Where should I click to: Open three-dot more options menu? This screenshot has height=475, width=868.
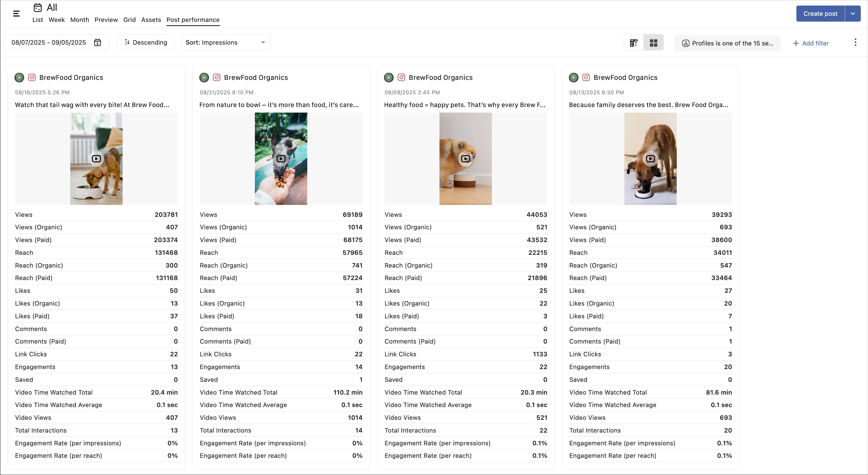pyautogui.click(x=855, y=42)
